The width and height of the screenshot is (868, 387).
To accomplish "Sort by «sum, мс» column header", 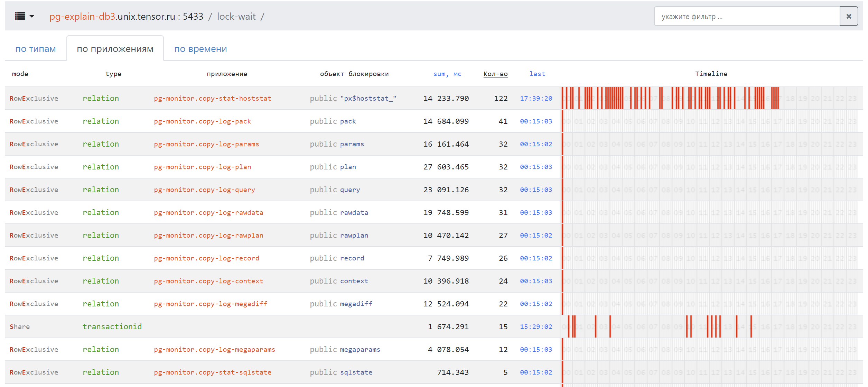I will point(447,74).
